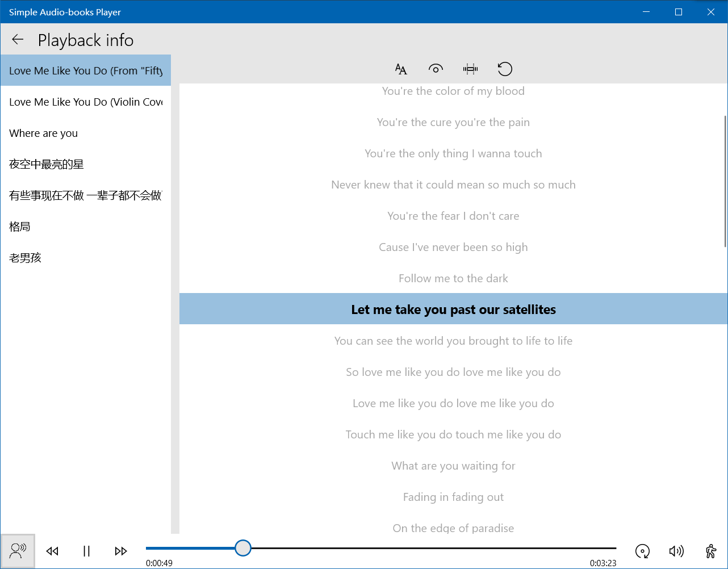Click the lyrics alignment icon in the toolbar

(x=470, y=69)
